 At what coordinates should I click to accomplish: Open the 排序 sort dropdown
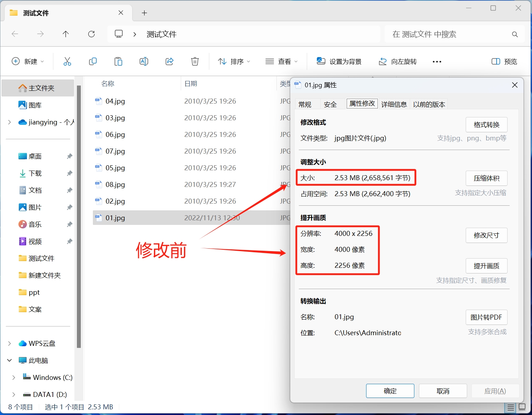pyautogui.click(x=234, y=61)
